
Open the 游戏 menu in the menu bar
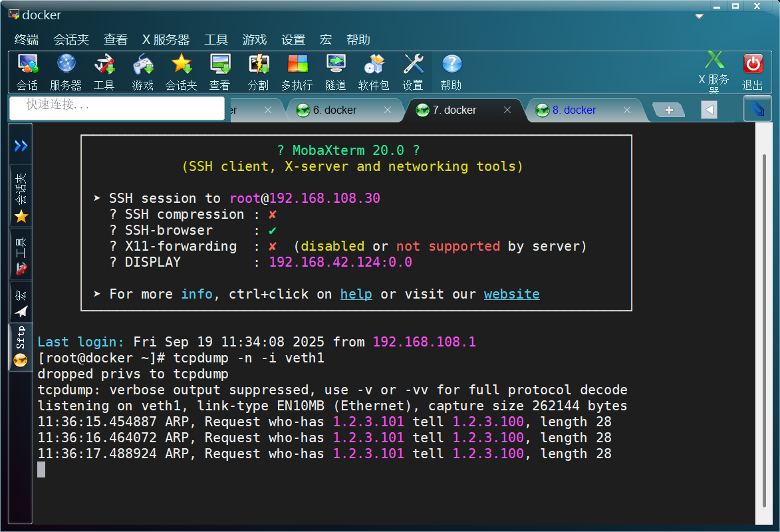pyautogui.click(x=255, y=39)
